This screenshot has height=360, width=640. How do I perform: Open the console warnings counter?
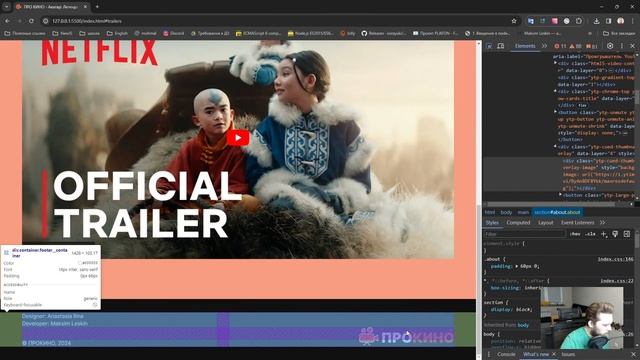click(x=576, y=46)
